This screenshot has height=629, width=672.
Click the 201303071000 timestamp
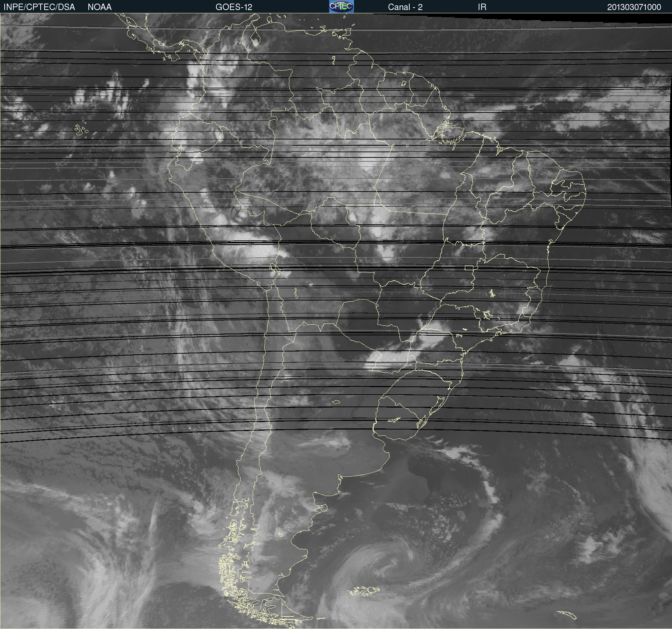click(x=634, y=7)
